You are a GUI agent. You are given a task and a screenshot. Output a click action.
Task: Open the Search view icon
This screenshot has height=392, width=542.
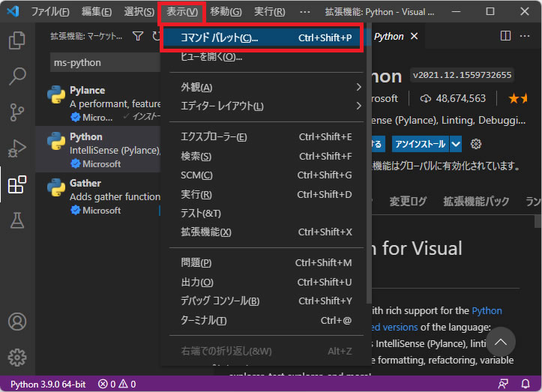(16, 76)
